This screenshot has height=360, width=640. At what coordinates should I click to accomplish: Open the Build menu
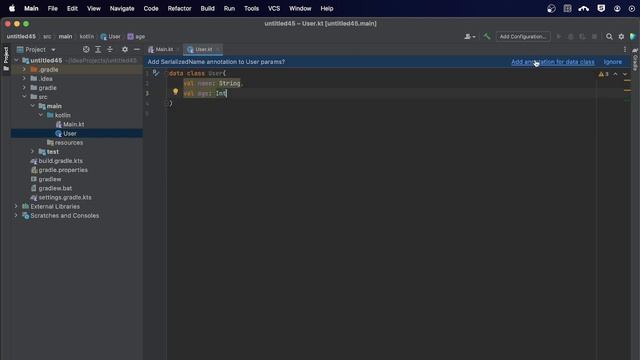tap(207, 8)
